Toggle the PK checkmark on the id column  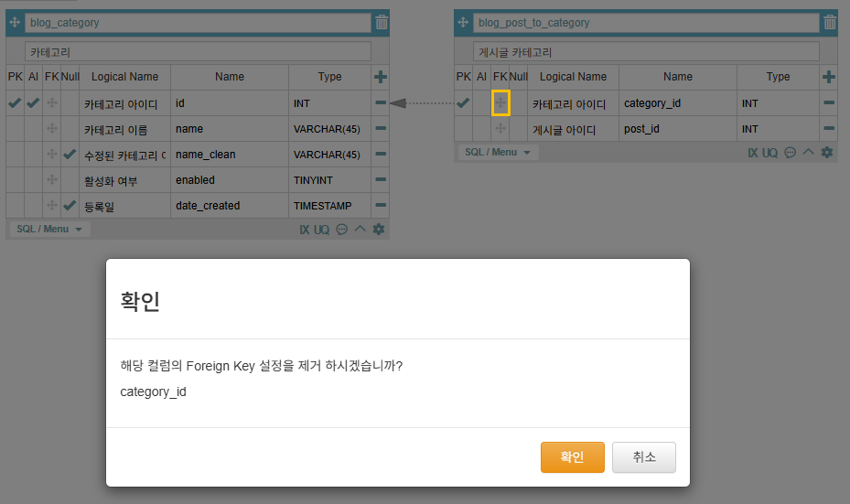click(15, 103)
